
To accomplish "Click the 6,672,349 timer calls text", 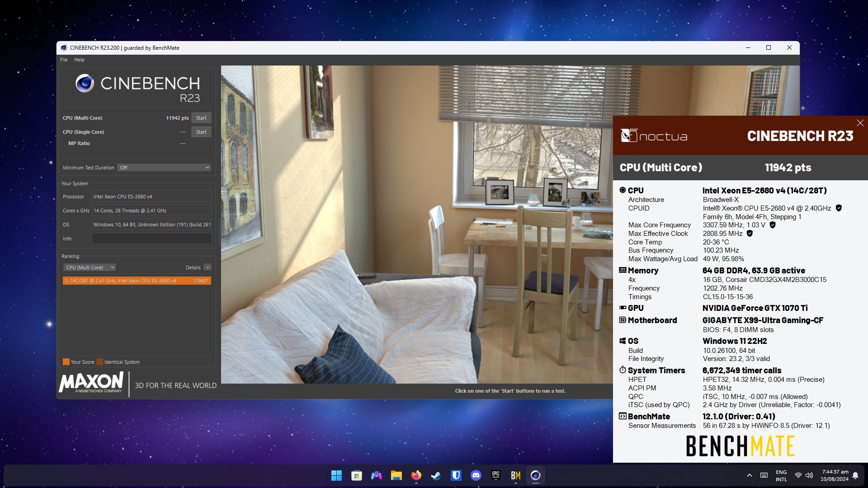I will tap(742, 370).
